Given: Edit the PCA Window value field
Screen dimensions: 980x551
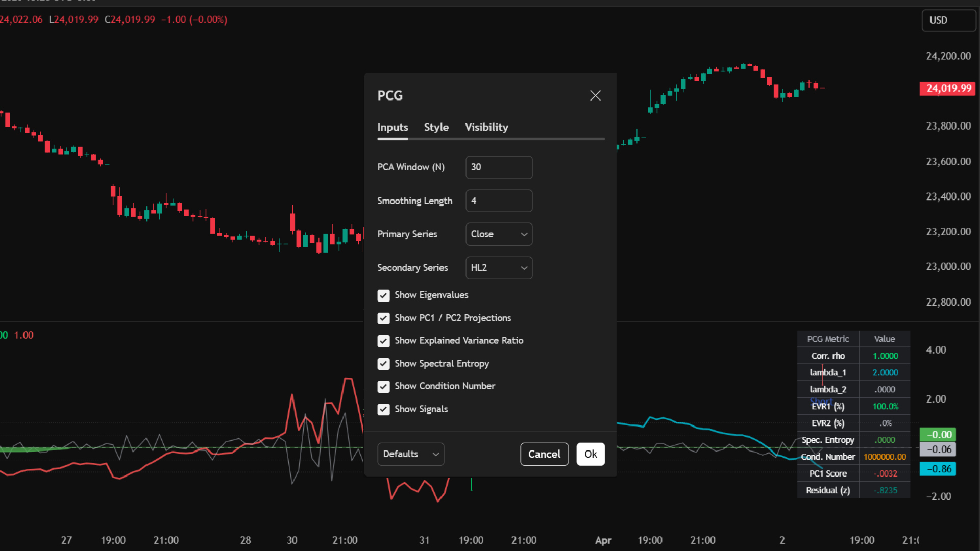Looking at the screenshot, I should 499,167.
